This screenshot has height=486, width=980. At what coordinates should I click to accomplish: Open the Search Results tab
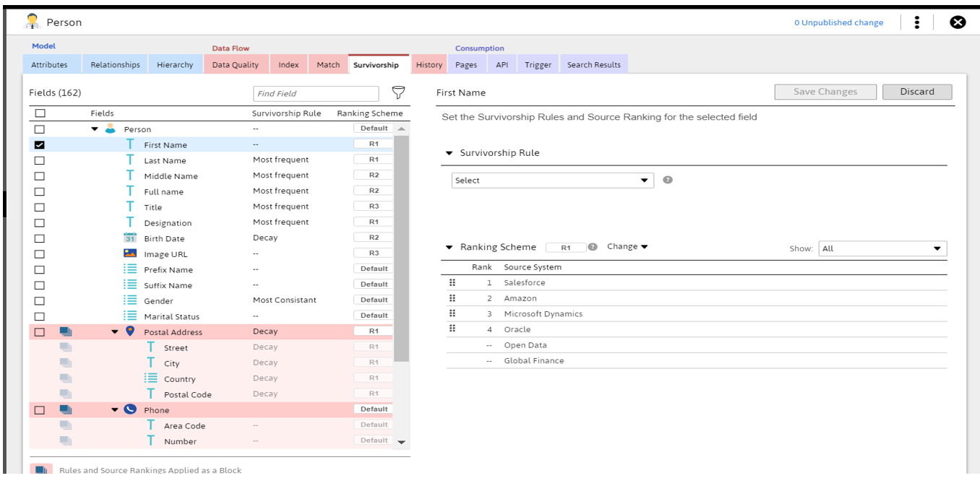[x=594, y=64]
